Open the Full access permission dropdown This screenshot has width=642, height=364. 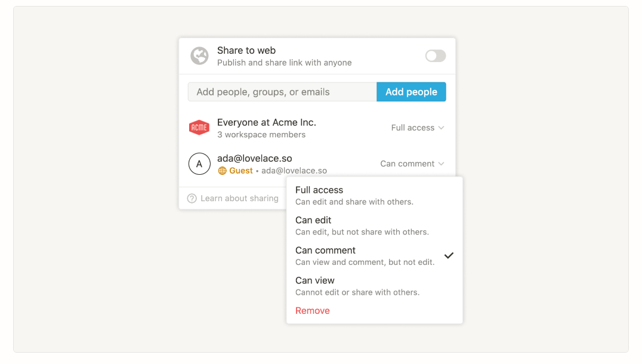(418, 128)
